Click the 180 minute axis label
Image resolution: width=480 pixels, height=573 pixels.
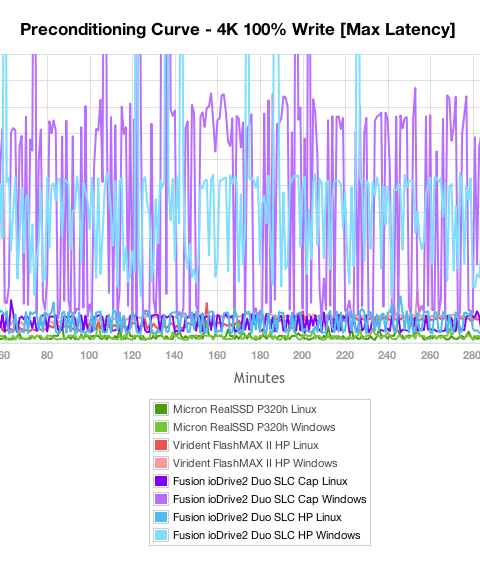click(x=260, y=355)
